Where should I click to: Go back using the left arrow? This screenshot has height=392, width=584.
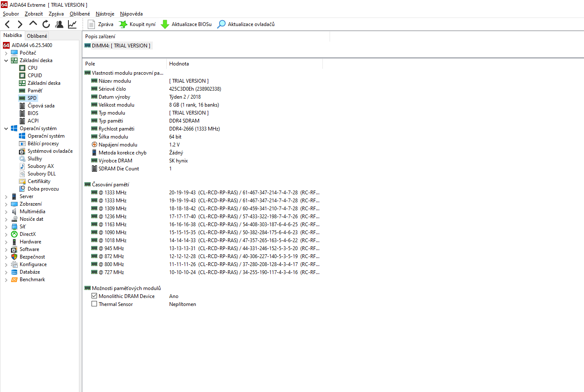7,24
